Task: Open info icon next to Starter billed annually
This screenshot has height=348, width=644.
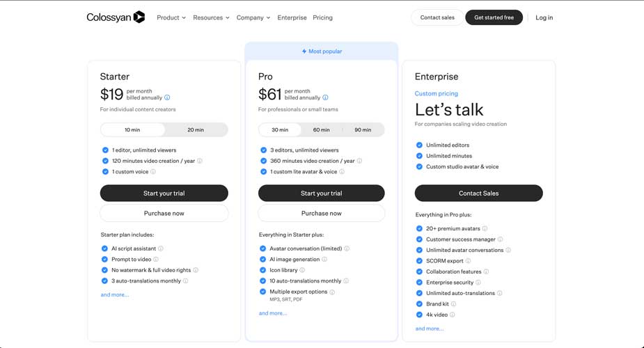Action: click(167, 97)
